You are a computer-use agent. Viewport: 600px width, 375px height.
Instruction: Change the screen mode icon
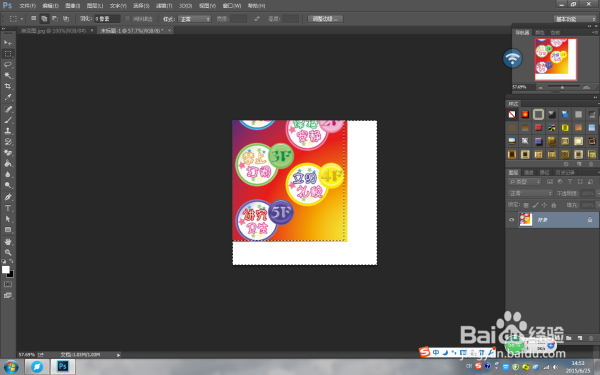coord(8,295)
